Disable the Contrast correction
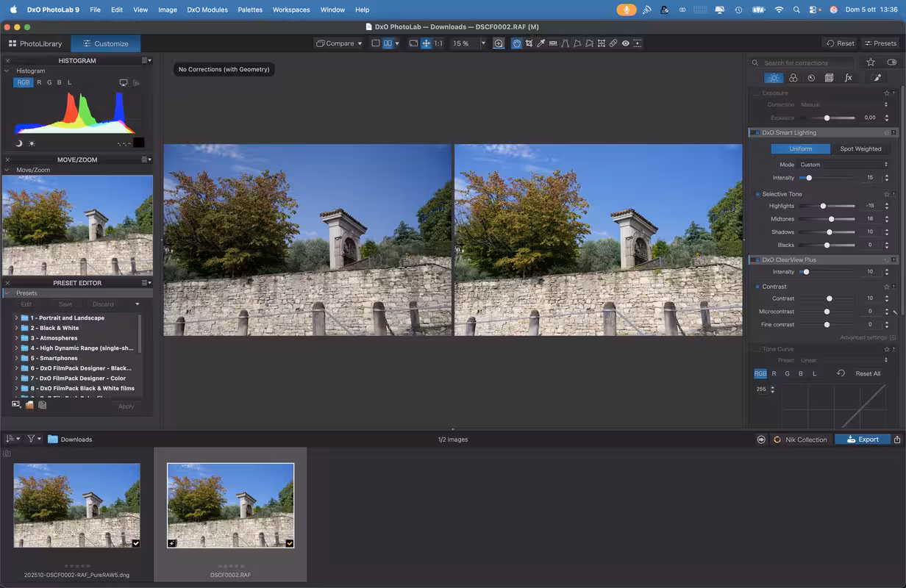 pyautogui.click(x=757, y=287)
